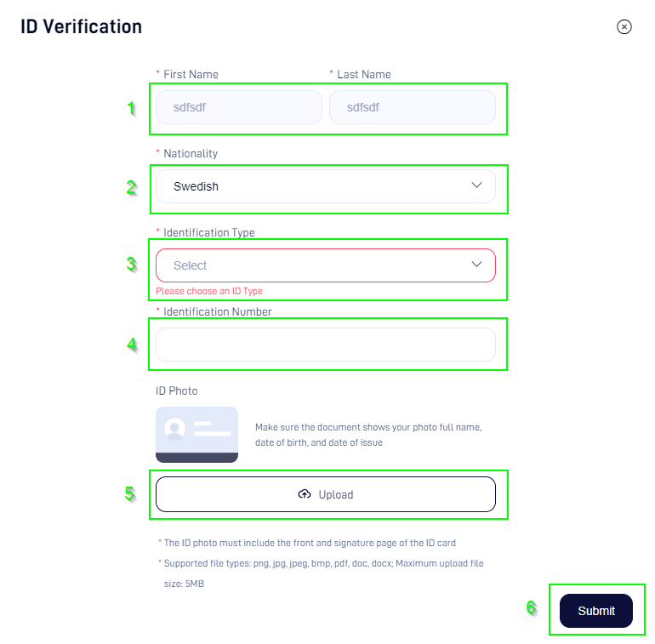Expand the Nationality dropdown chevron

[x=476, y=185]
